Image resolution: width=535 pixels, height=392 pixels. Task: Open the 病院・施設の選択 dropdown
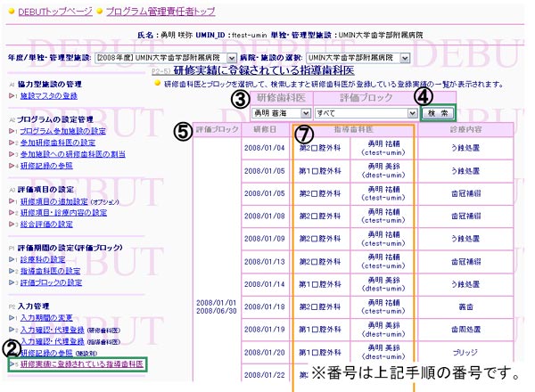(351, 57)
